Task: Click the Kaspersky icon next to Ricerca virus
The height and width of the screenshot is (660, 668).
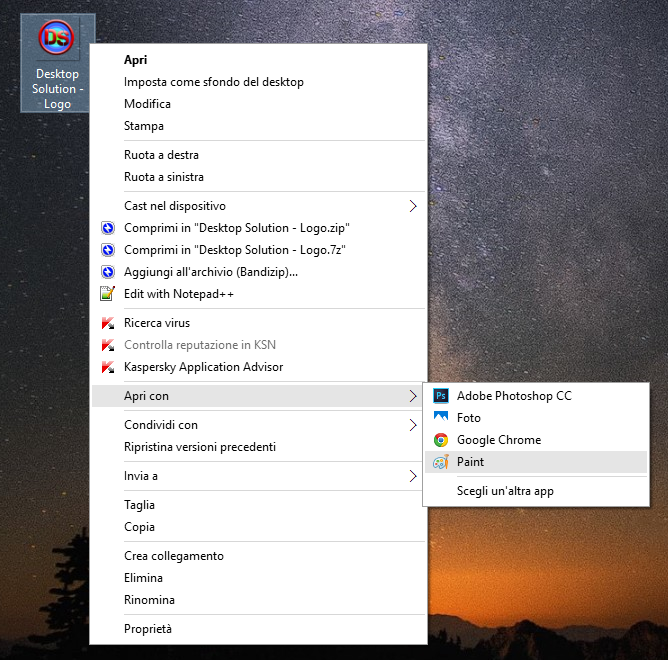Action: pyautogui.click(x=108, y=323)
